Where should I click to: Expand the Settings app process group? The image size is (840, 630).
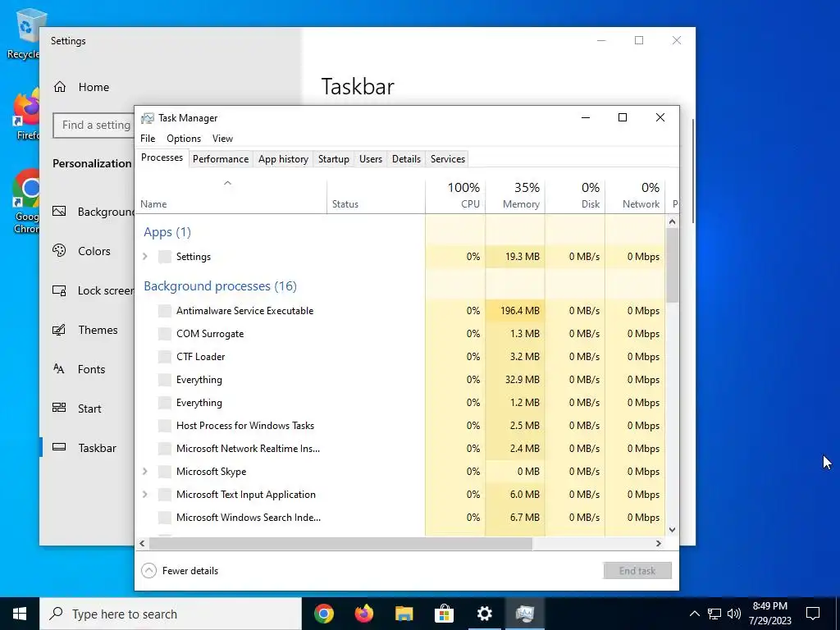(x=144, y=257)
